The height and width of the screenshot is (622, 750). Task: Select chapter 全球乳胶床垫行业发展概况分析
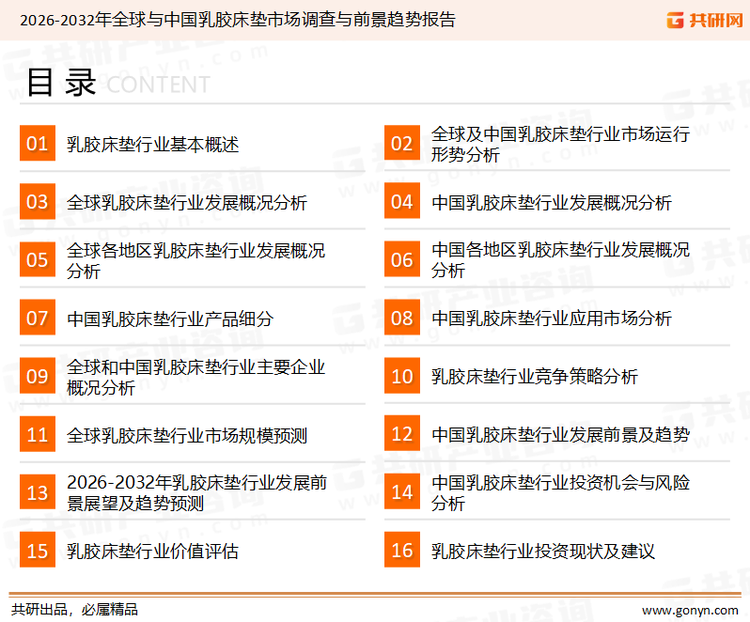(187, 202)
